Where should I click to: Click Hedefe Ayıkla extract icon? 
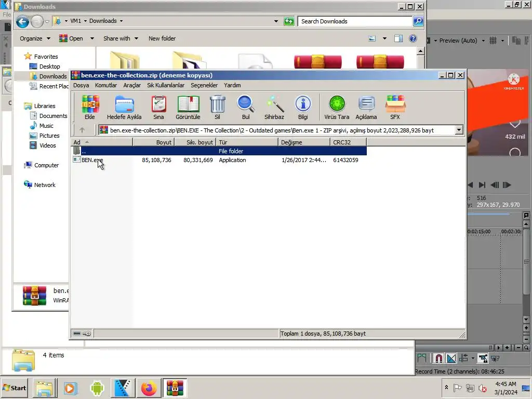pyautogui.click(x=124, y=107)
